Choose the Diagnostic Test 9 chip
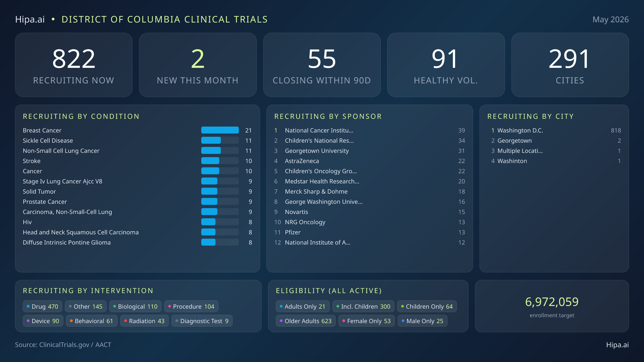The width and height of the screenshot is (644, 362). tap(202, 321)
